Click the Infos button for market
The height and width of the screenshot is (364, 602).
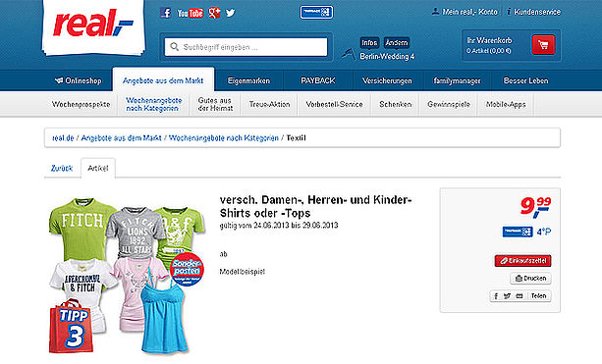tap(369, 42)
